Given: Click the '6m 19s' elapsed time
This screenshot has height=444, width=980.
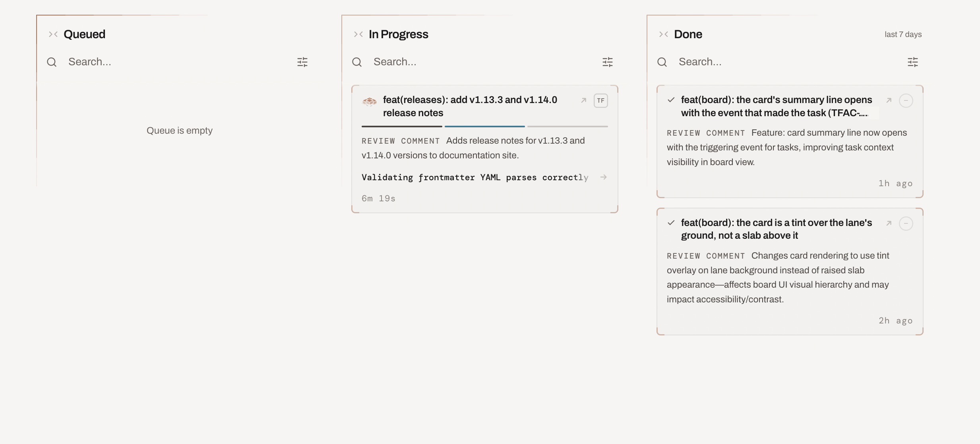Looking at the screenshot, I should click(x=378, y=199).
